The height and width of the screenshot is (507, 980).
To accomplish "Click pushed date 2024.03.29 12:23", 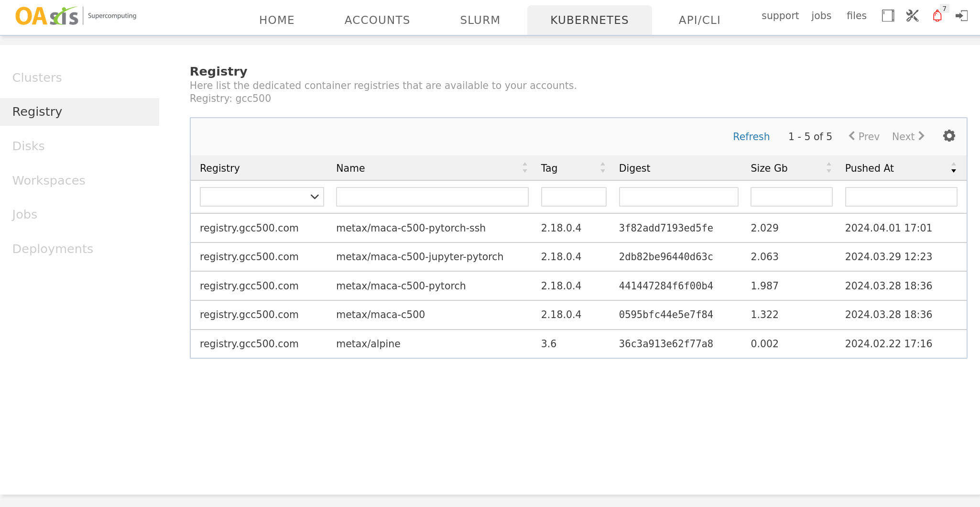I will (x=889, y=257).
